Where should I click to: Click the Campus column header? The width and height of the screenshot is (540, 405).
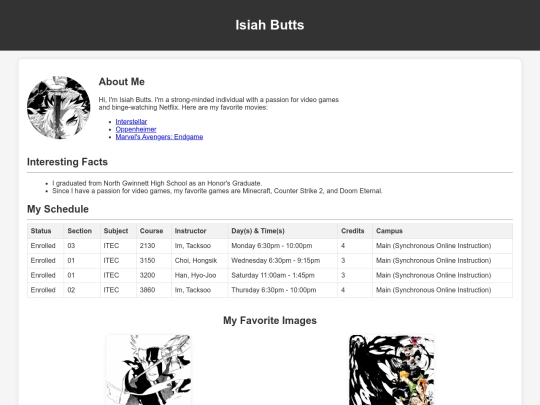(x=442, y=231)
